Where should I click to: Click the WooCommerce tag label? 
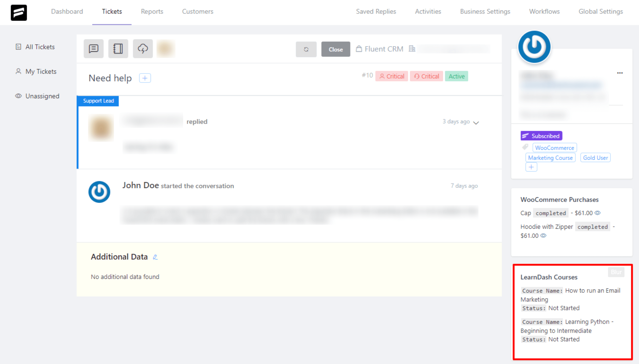[554, 148]
